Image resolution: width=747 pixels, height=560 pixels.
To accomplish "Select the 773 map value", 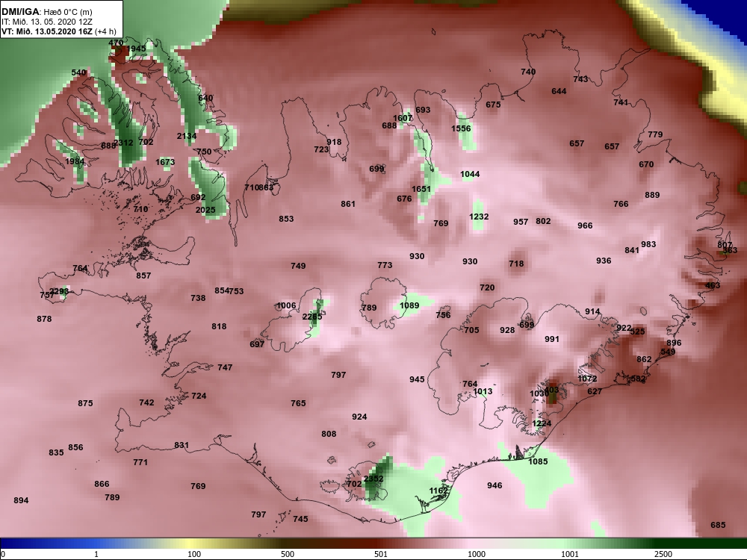I will 385,265.
